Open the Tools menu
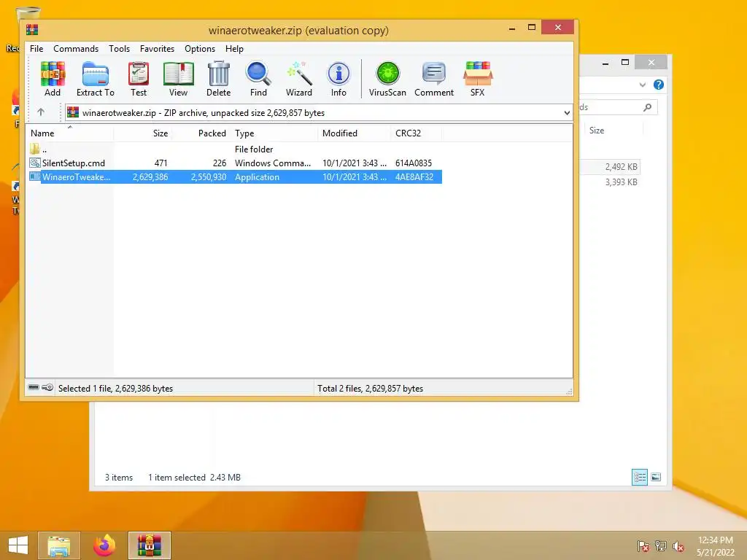The height and width of the screenshot is (560, 747). 119,49
